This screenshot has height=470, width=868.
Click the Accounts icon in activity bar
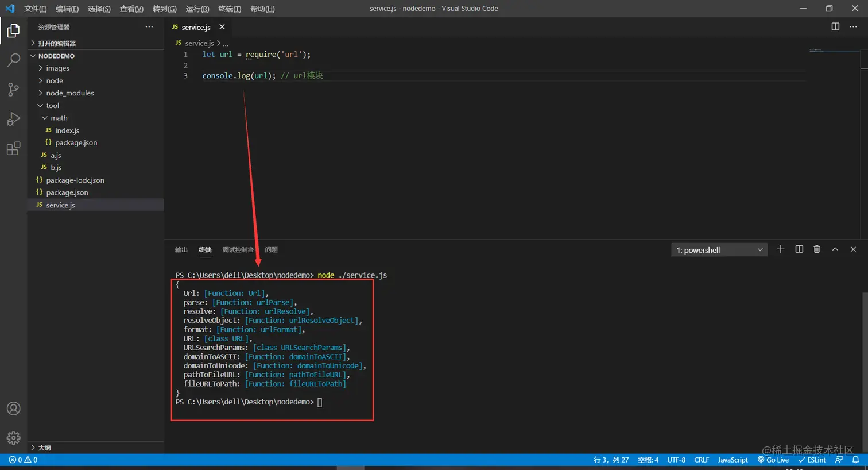click(x=13, y=409)
